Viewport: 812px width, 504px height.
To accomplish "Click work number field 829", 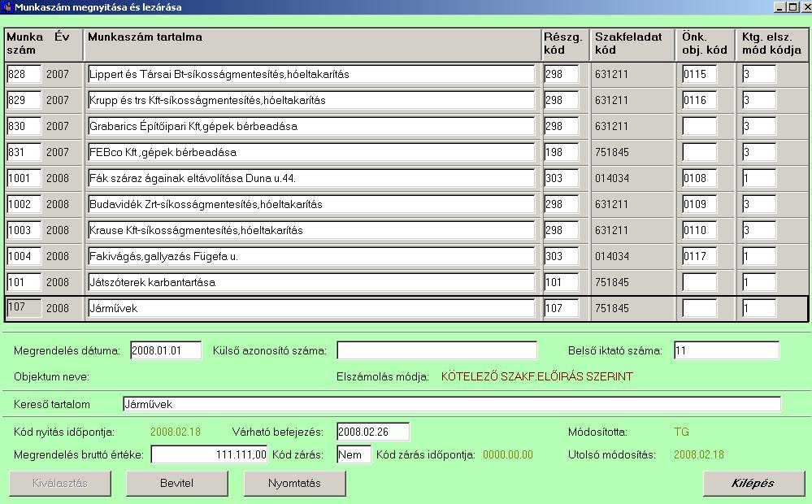I will coord(24,100).
